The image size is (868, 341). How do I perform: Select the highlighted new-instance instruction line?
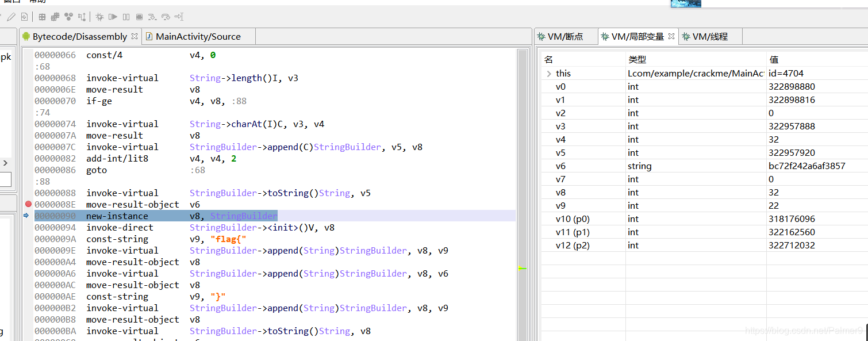coord(275,216)
